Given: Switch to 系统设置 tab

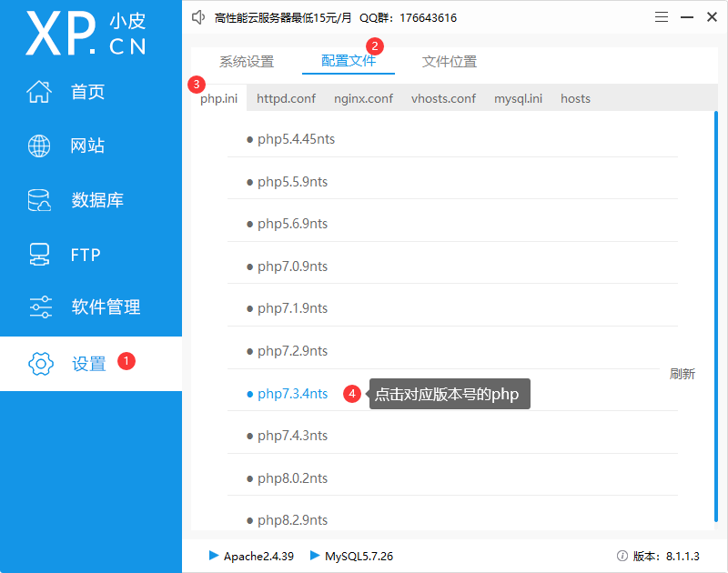Looking at the screenshot, I should coord(247,61).
